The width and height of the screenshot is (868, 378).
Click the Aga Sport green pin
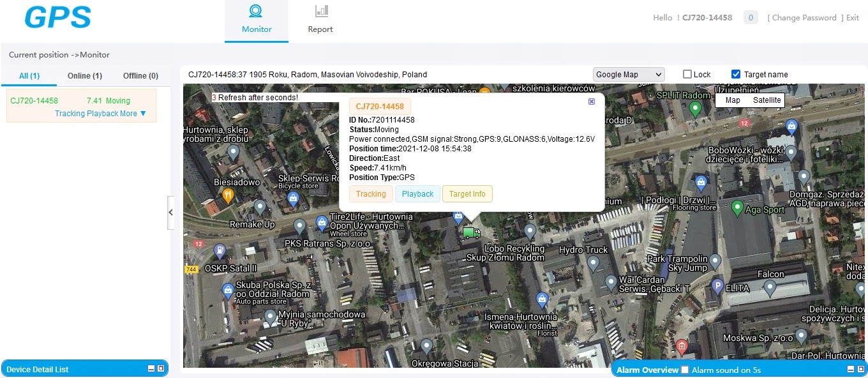pyautogui.click(x=737, y=209)
